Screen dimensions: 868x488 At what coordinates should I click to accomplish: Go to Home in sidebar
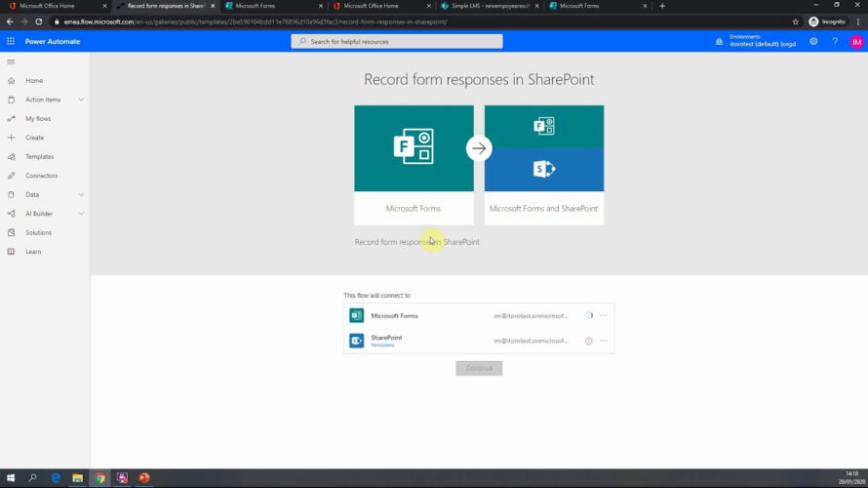pos(34,80)
